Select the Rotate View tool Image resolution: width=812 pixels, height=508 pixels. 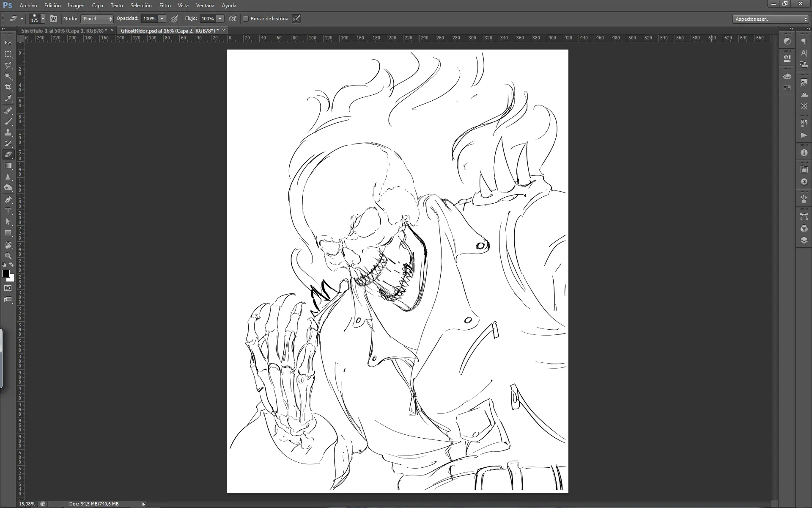point(8,245)
